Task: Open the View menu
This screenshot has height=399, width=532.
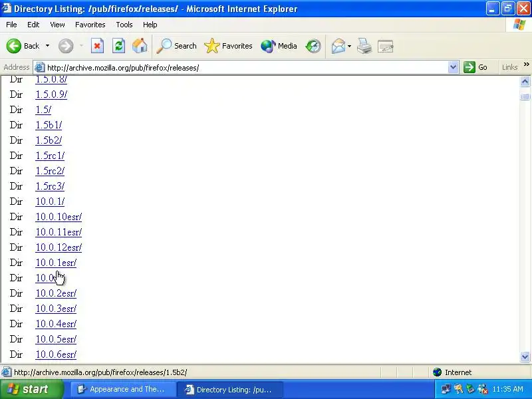Action: pos(57,25)
